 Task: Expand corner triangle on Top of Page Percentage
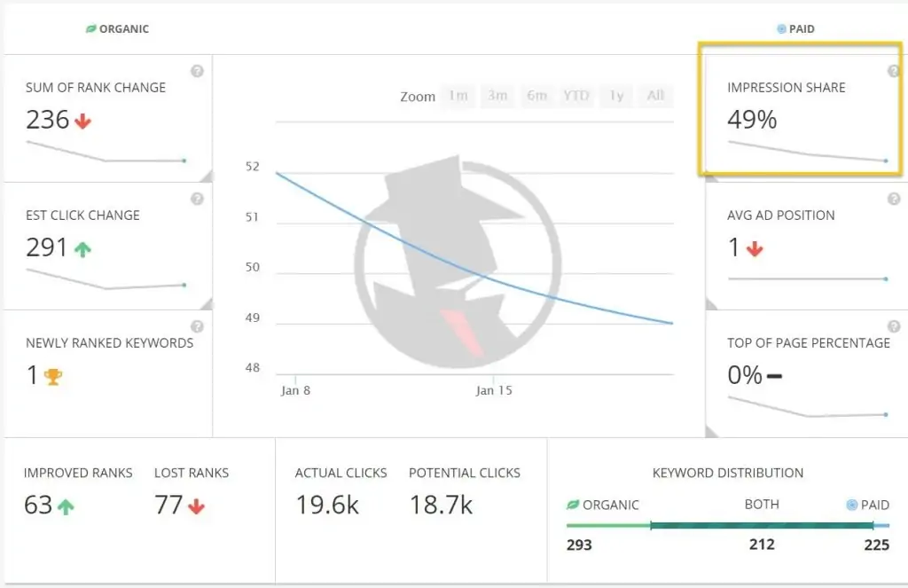(x=712, y=431)
